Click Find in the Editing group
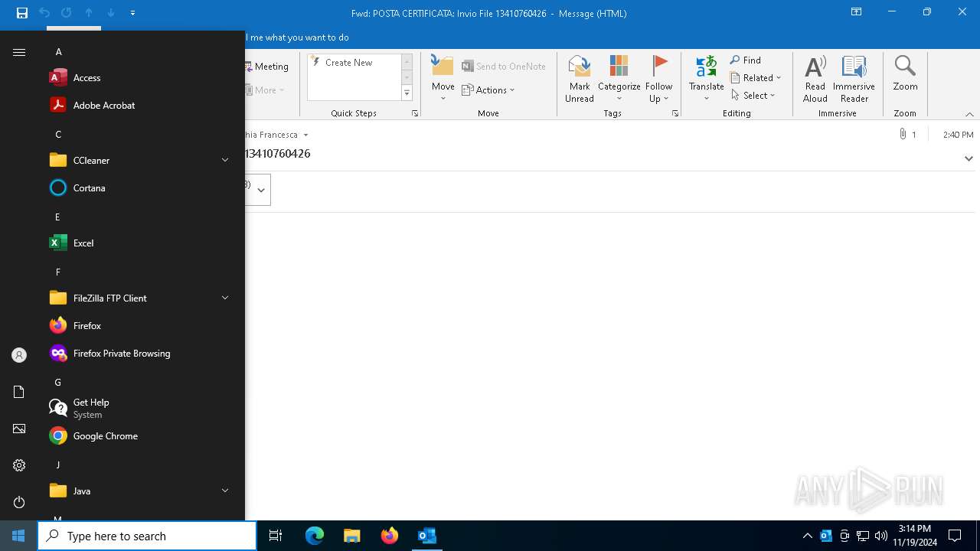 pos(746,60)
